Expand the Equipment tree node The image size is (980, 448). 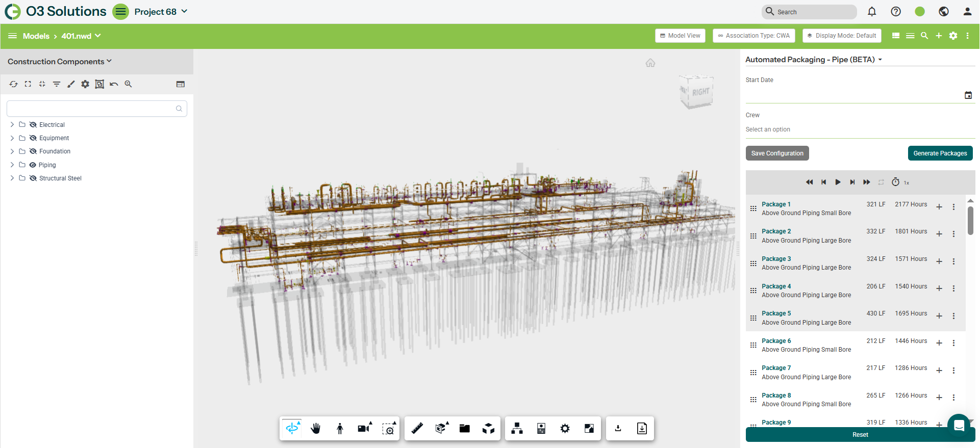(x=12, y=138)
